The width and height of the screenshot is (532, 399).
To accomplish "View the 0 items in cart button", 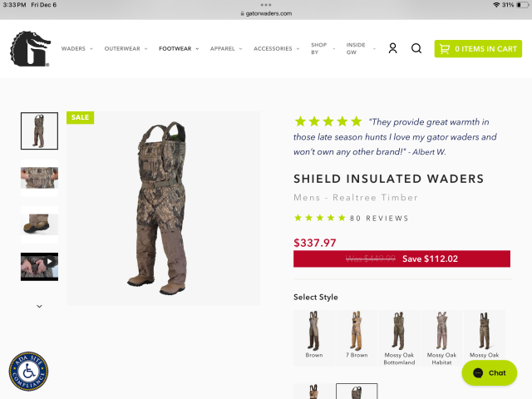I will click(x=478, y=49).
